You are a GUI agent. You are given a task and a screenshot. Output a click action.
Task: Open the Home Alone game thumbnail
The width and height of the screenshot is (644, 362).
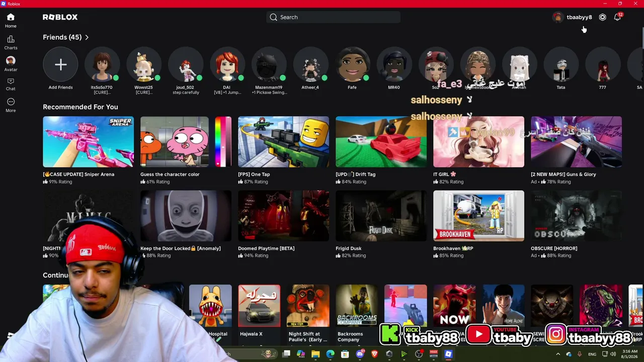503,306
